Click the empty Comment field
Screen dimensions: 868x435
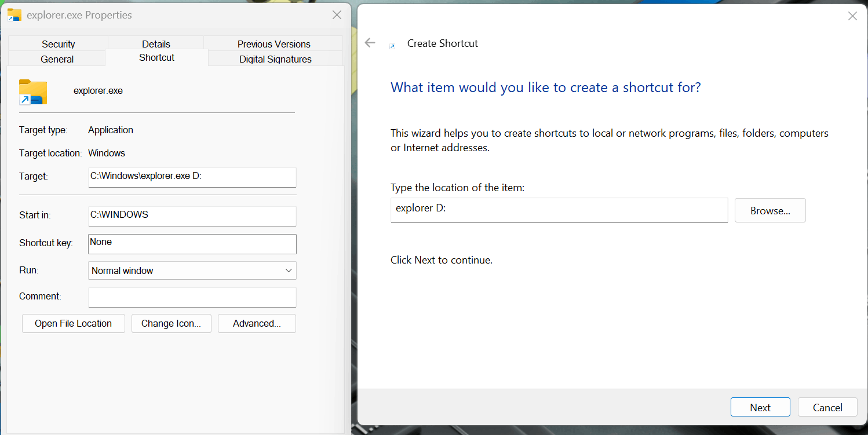(x=192, y=297)
